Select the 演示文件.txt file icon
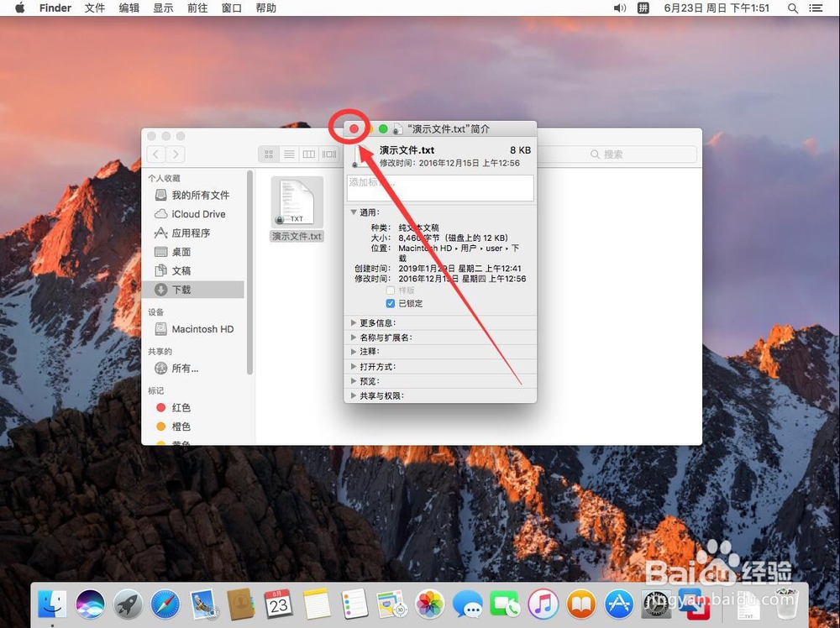This screenshot has height=628, width=840. tap(297, 203)
